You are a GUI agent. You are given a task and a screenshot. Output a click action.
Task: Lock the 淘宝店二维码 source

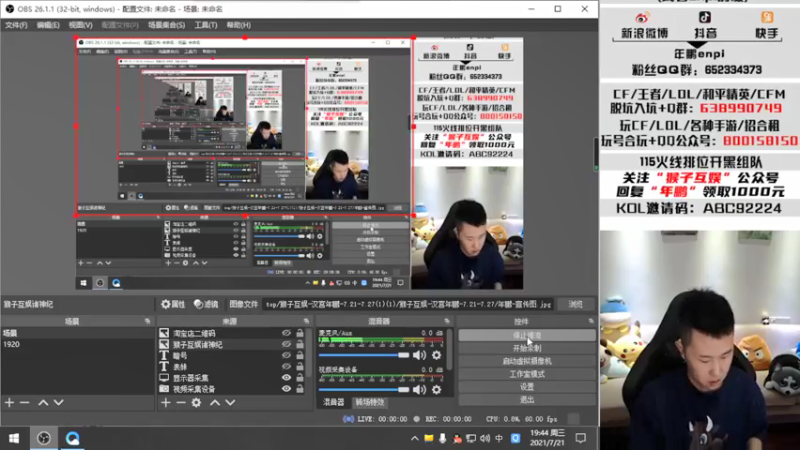tap(300, 333)
